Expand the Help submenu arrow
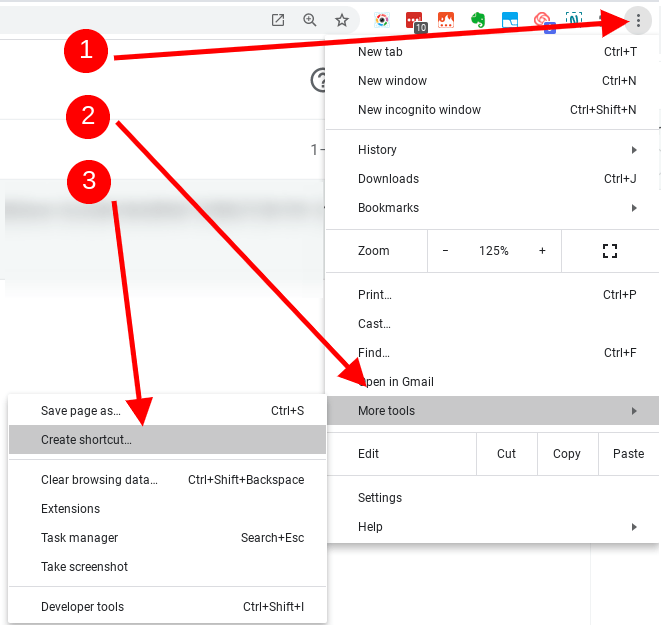661x625 pixels. point(634,527)
